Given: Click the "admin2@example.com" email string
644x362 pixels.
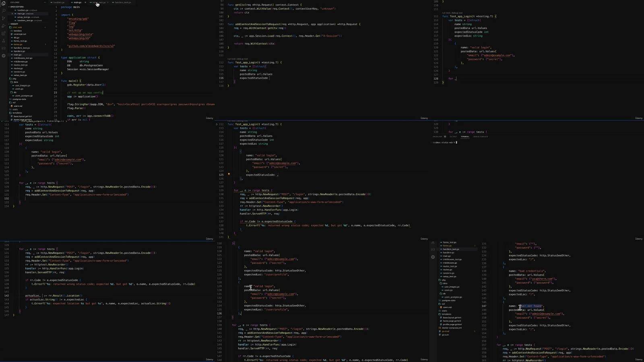Looking at the screenshot, I should [x=545, y=314].
